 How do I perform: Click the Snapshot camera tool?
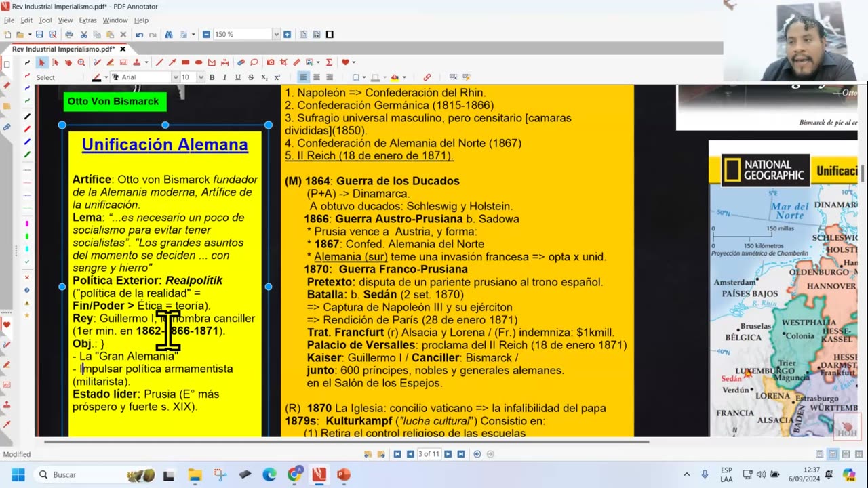(x=270, y=62)
